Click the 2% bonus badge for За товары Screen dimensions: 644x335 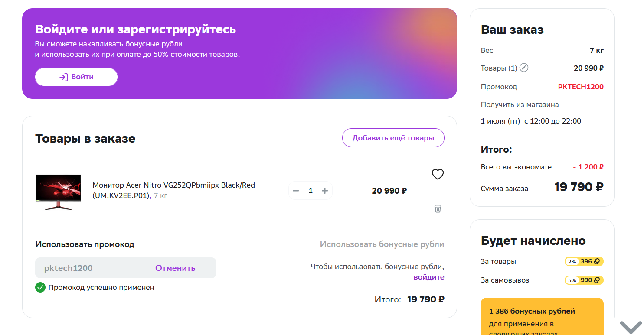(572, 262)
